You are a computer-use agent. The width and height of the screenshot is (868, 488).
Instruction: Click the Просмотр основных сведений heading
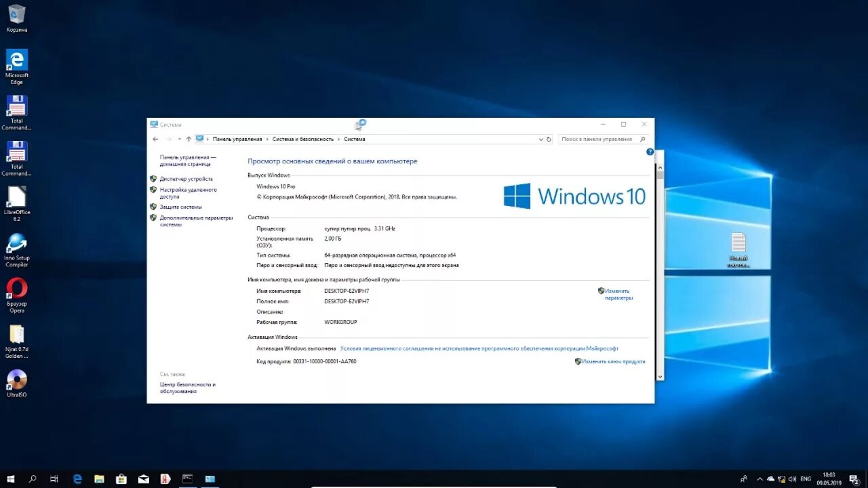pyautogui.click(x=332, y=161)
